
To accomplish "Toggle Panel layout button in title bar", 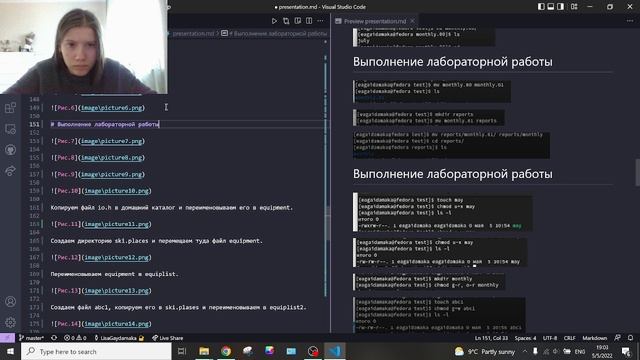I will click(551, 7).
